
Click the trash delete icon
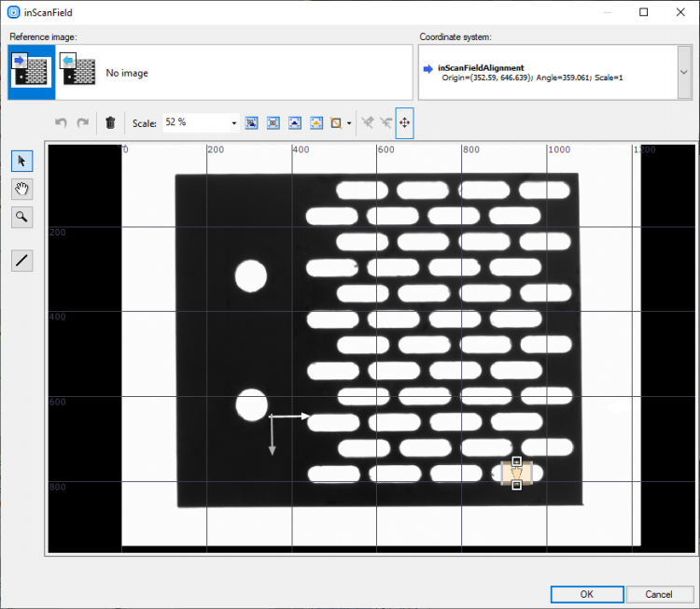click(x=110, y=122)
